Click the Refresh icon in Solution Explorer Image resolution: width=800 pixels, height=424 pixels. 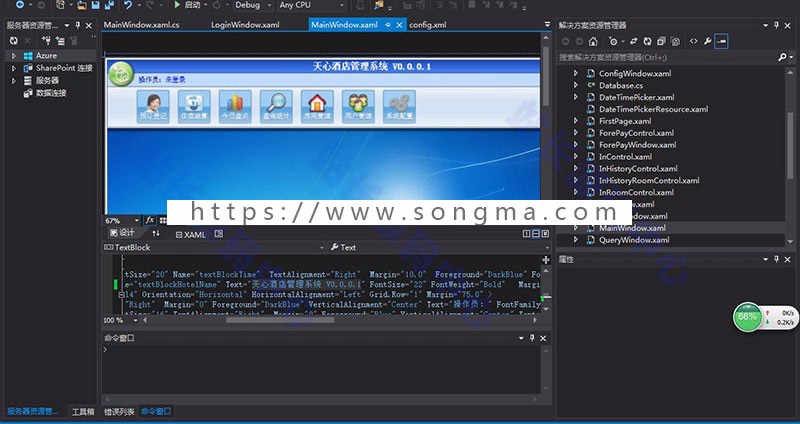(647, 42)
